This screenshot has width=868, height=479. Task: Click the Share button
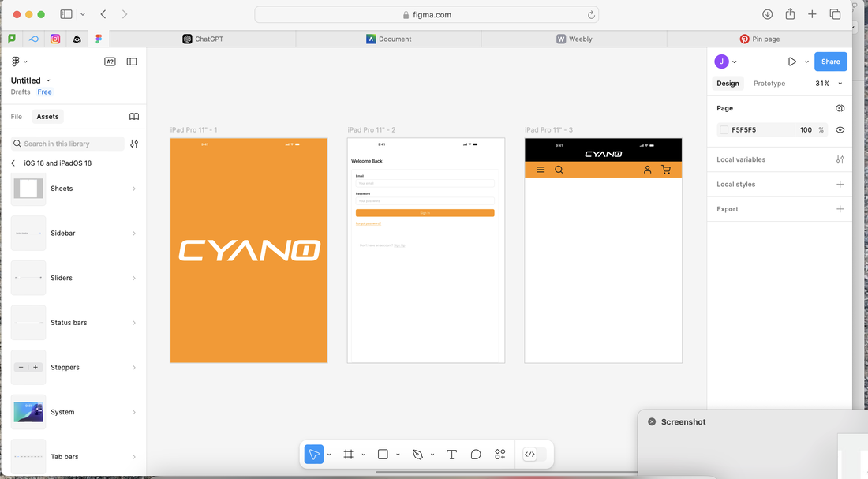point(830,62)
